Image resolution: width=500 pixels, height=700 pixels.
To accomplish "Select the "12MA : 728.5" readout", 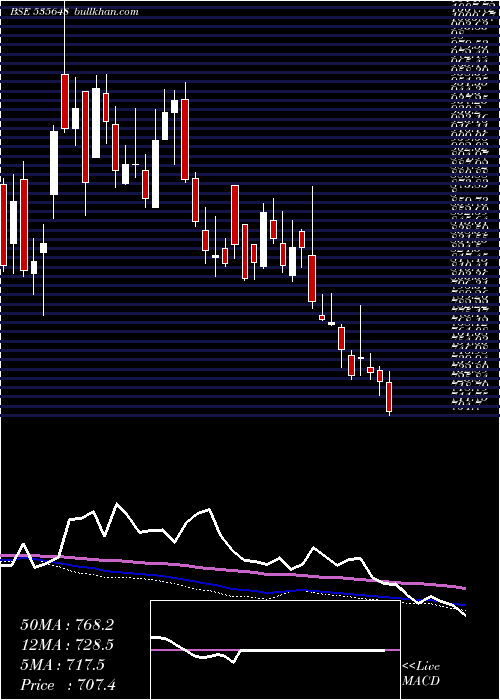I will pyautogui.click(x=67, y=645).
